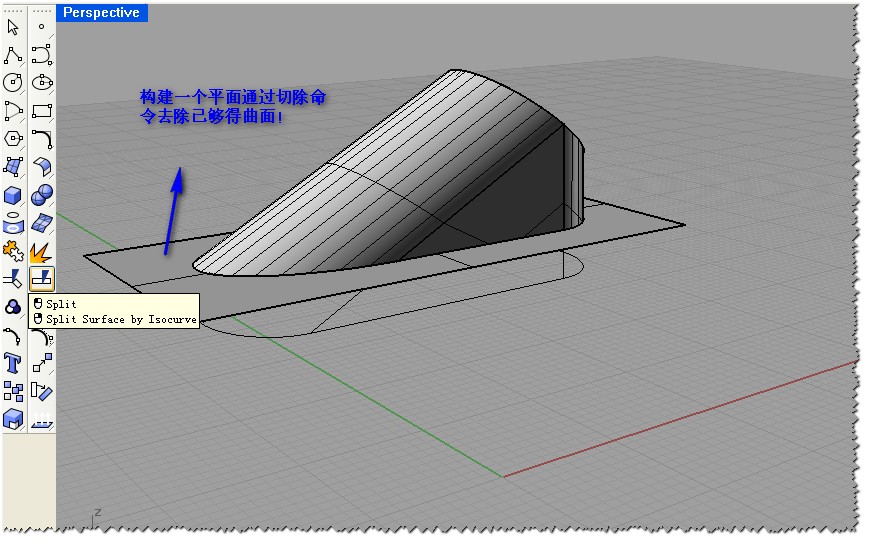The image size is (869, 542).
Task: Choose the Fillet surface tool
Action: [42, 166]
